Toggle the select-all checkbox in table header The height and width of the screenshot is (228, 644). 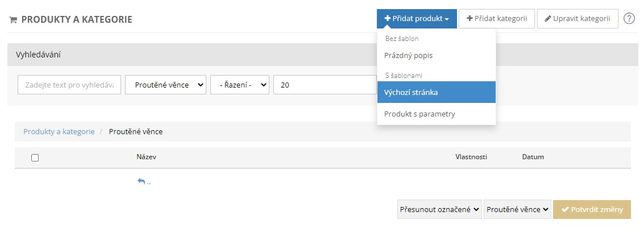click(x=35, y=157)
